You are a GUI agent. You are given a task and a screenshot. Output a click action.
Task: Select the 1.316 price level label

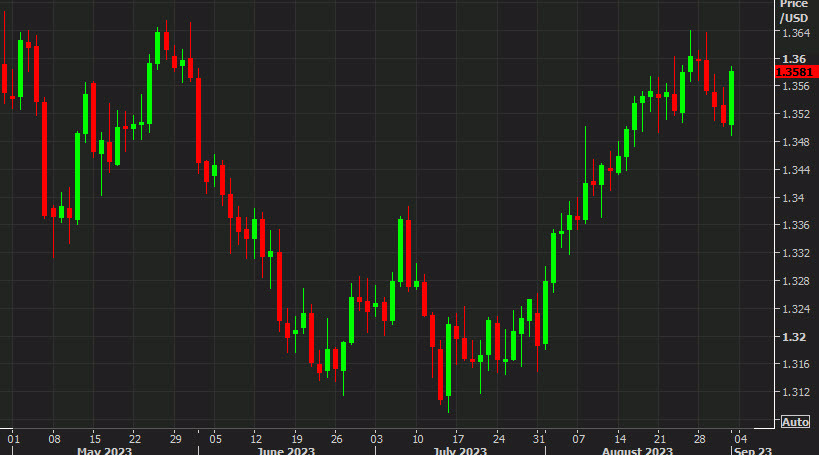(x=796, y=365)
